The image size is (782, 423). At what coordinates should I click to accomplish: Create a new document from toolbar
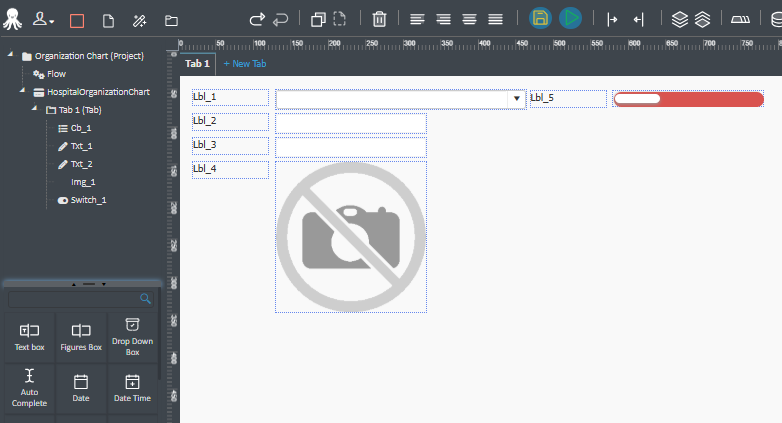click(x=108, y=21)
